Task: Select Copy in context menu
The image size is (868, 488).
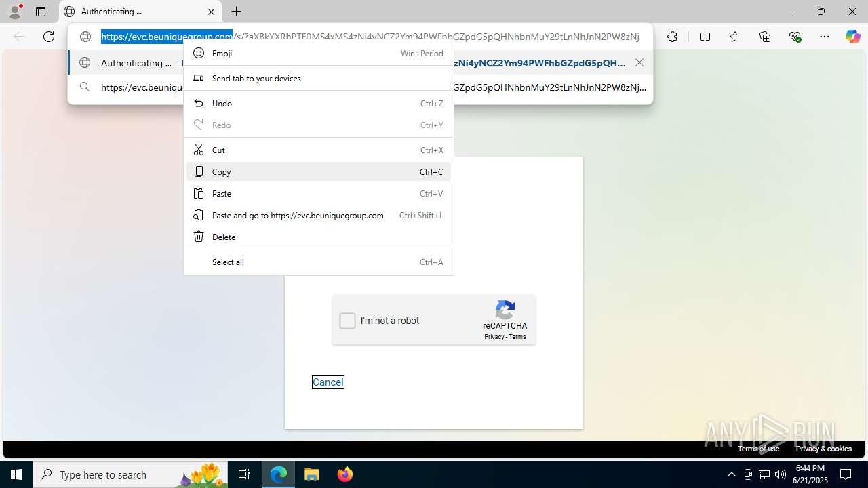Action: pos(319,171)
